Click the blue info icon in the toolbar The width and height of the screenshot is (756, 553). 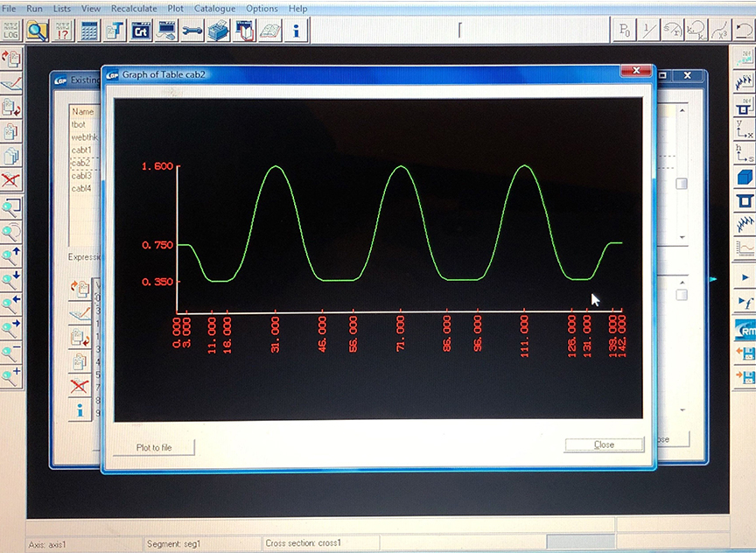click(x=296, y=31)
